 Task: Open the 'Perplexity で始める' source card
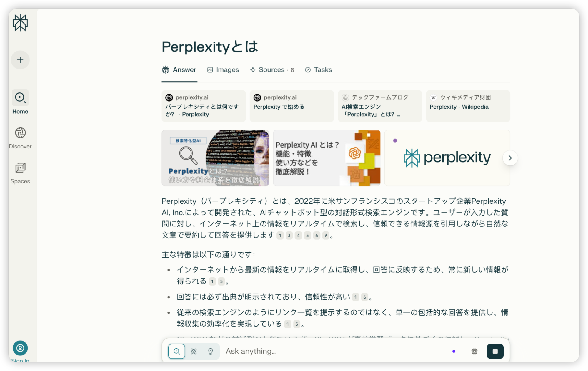291,106
